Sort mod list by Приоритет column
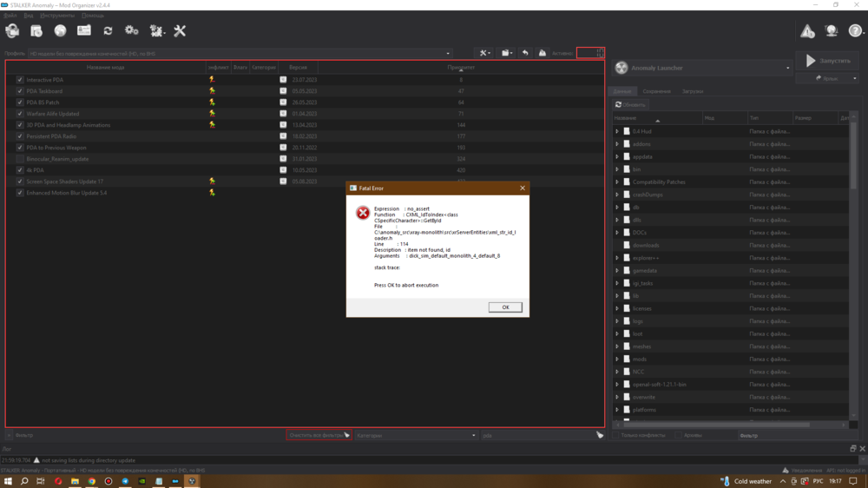The width and height of the screenshot is (868, 488). (461, 68)
